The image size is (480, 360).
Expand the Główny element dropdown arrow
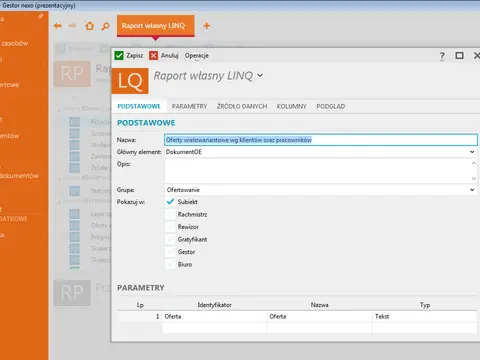tap(472, 152)
